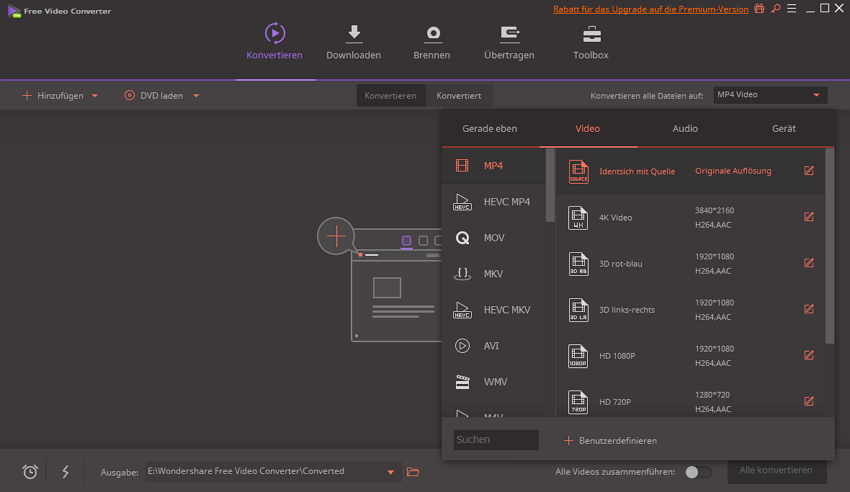The height and width of the screenshot is (492, 850).
Task: Open the Brennen section
Action: point(432,42)
